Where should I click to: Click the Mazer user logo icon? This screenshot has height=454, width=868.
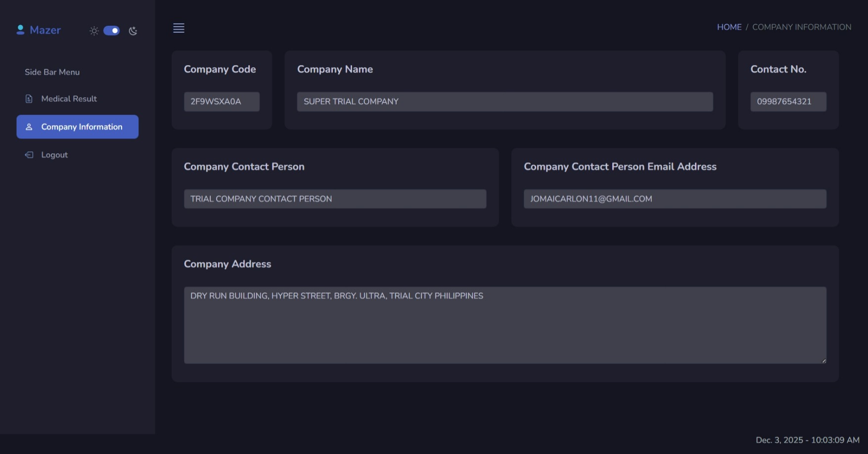pyautogui.click(x=20, y=30)
